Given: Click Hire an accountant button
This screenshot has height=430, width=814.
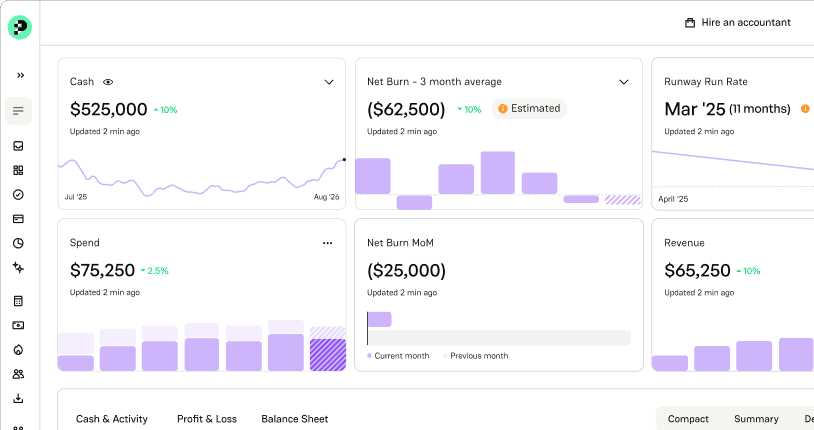Looking at the screenshot, I should tap(738, 22).
